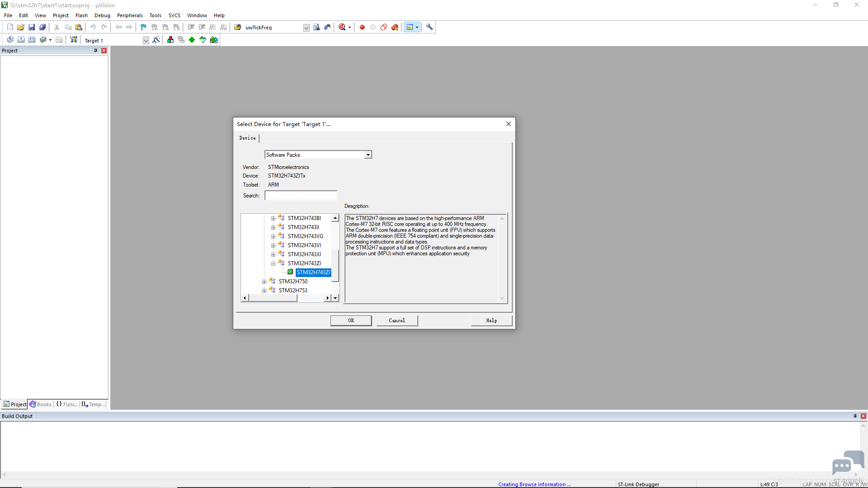This screenshot has height=488, width=868.
Task: Expand the STM32H743VG tree node
Action: point(273,237)
